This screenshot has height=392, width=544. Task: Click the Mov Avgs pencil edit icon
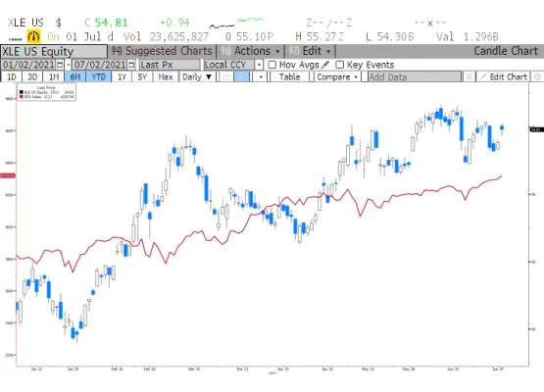pos(325,65)
